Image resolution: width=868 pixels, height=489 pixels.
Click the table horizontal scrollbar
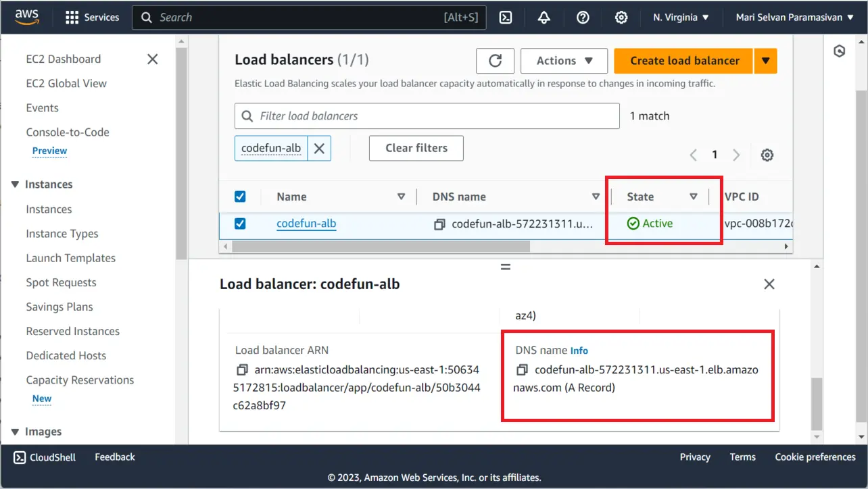pyautogui.click(x=380, y=247)
